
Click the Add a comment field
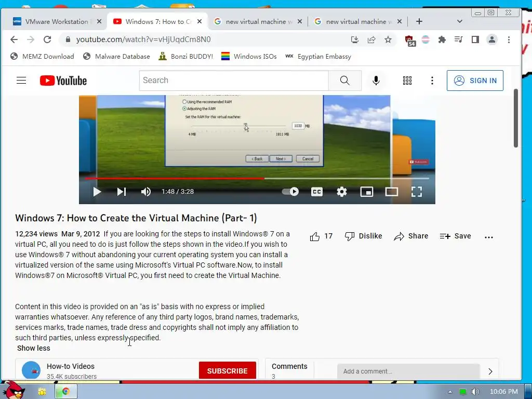408,371
